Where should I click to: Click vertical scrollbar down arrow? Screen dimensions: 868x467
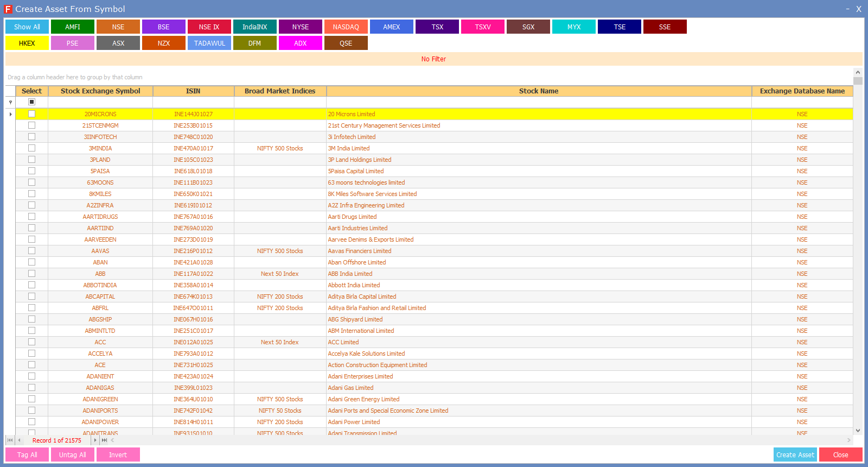[x=858, y=431]
